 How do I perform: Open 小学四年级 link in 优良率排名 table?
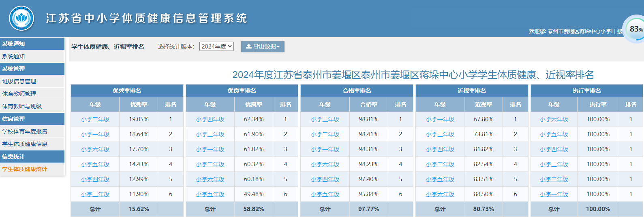tap(210, 119)
